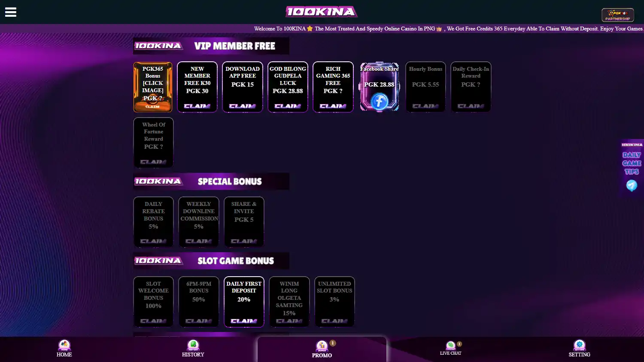
Task: Click the Slot Game Bonus section banner
Action: coord(211,261)
